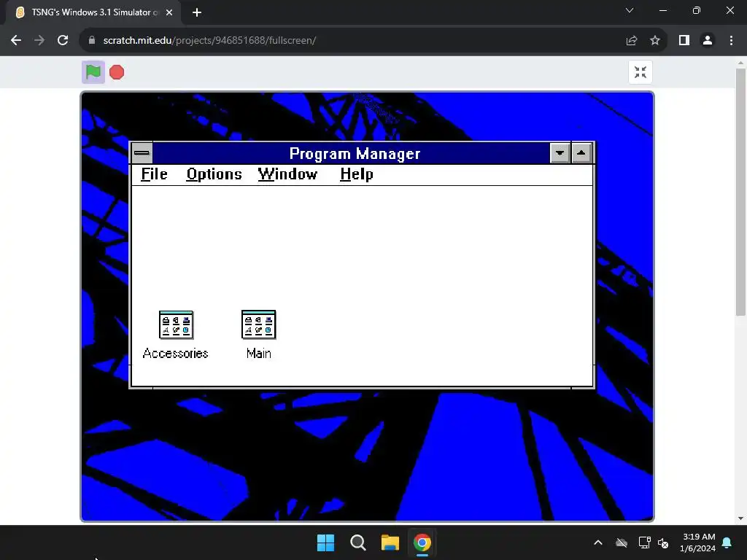Viewport: 747px width, 560px height.
Task: Open notifications via the bell icon
Action: click(727, 542)
